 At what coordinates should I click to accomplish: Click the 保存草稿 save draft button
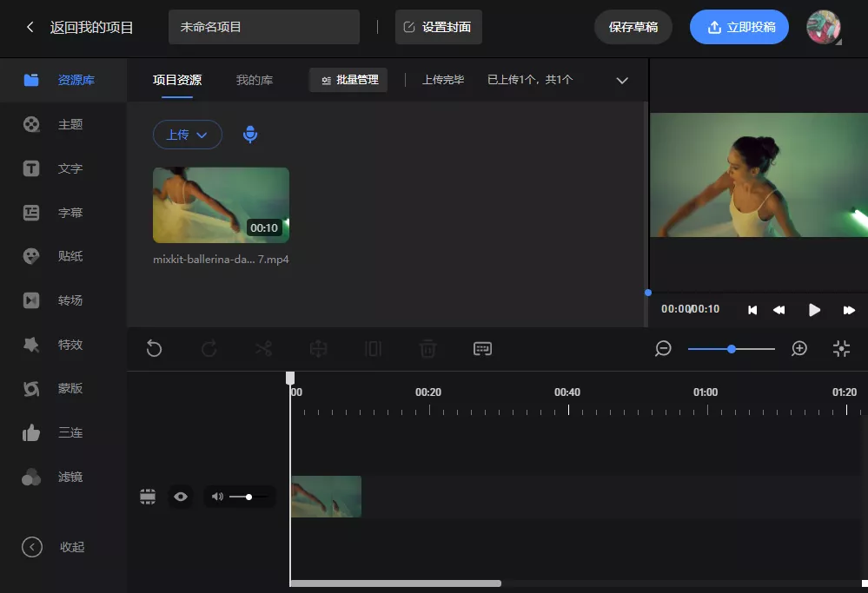(x=633, y=27)
